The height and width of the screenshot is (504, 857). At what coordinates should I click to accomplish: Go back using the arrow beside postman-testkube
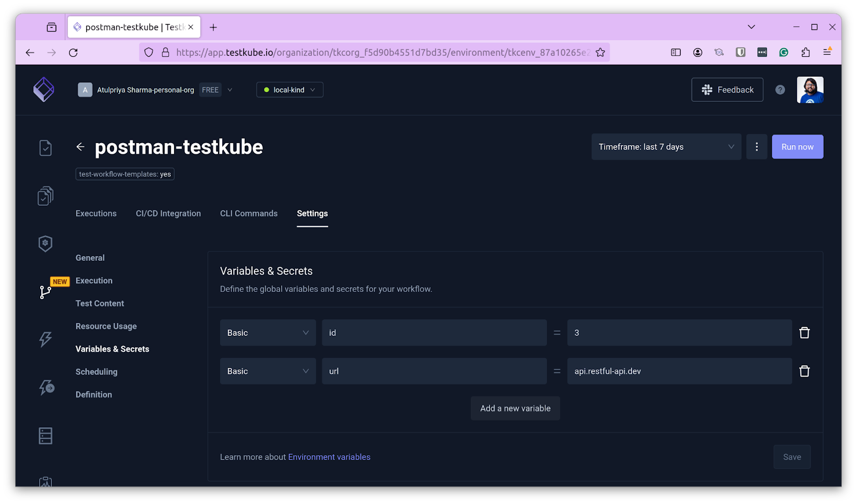80,147
